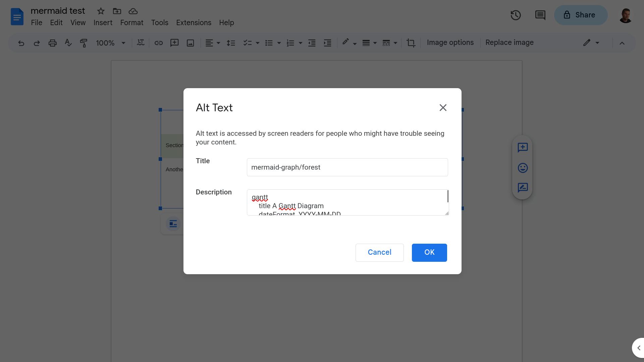Click the OK button in the Alt Text dialog
The image size is (644, 362).
click(429, 252)
